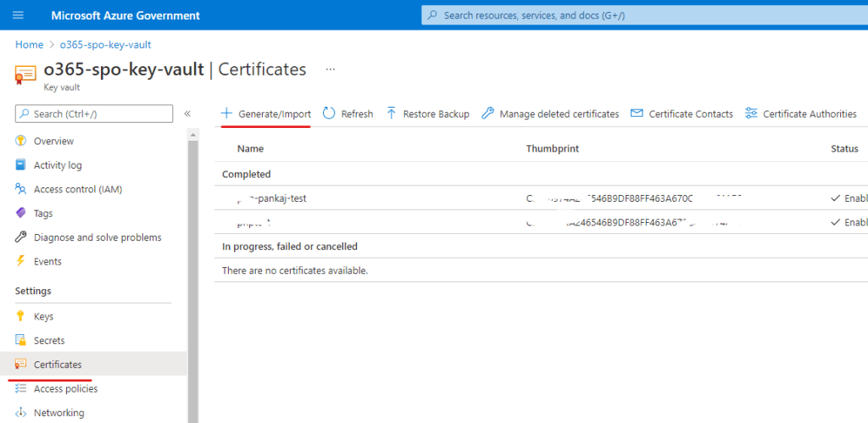Go to Secrets under Settings

coord(49,341)
